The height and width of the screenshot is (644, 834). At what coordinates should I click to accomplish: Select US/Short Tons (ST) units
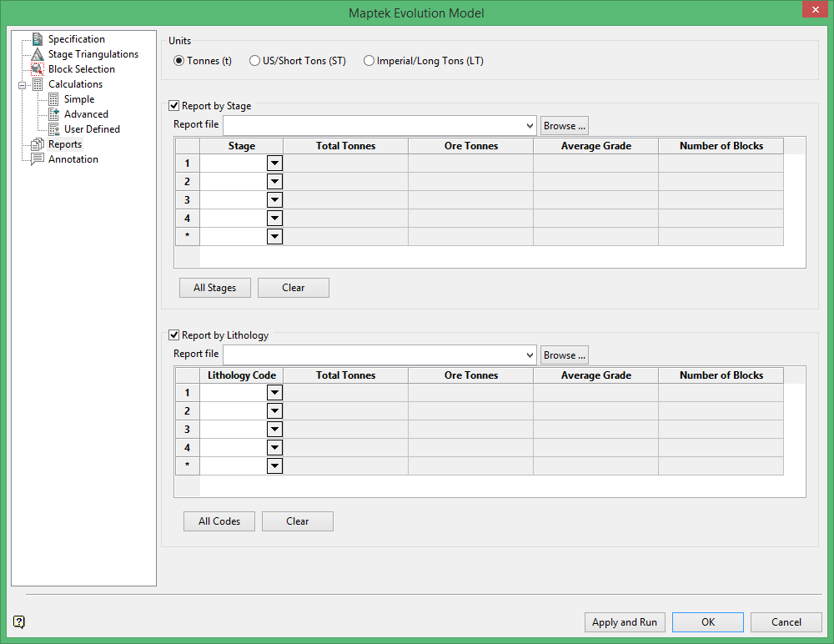[254, 61]
